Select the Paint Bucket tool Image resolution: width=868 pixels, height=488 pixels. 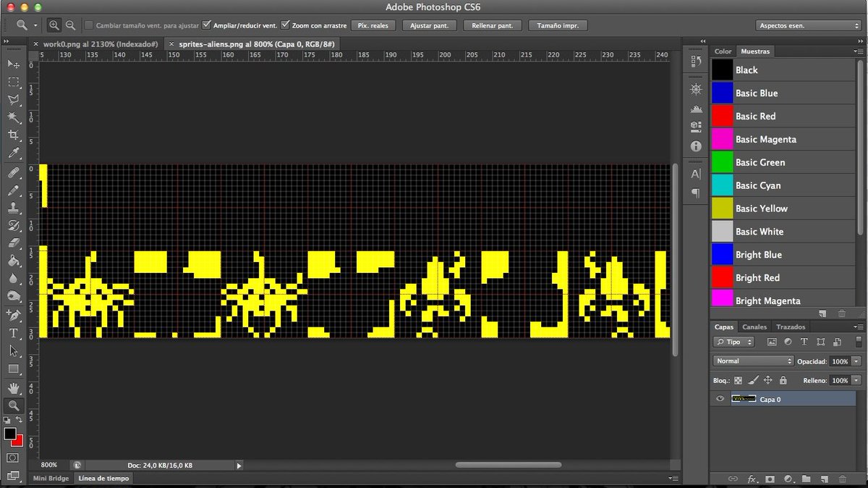(x=13, y=261)
